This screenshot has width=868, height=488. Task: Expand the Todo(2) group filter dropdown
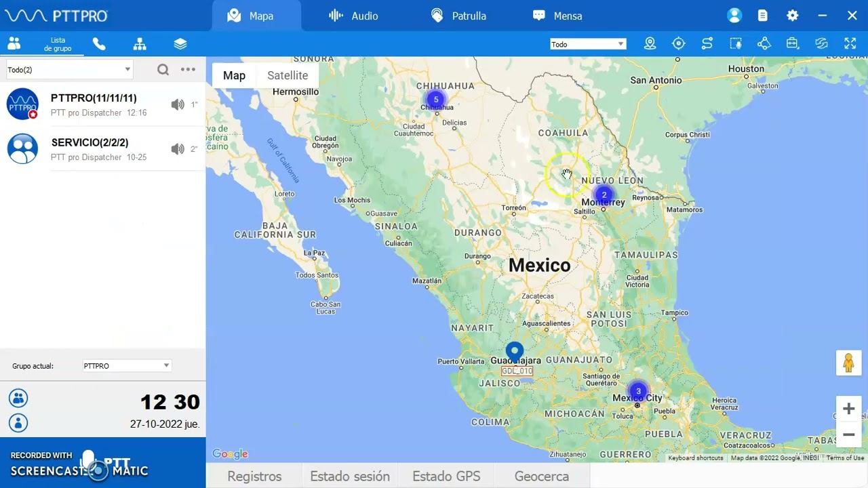(x=69, y=69)
